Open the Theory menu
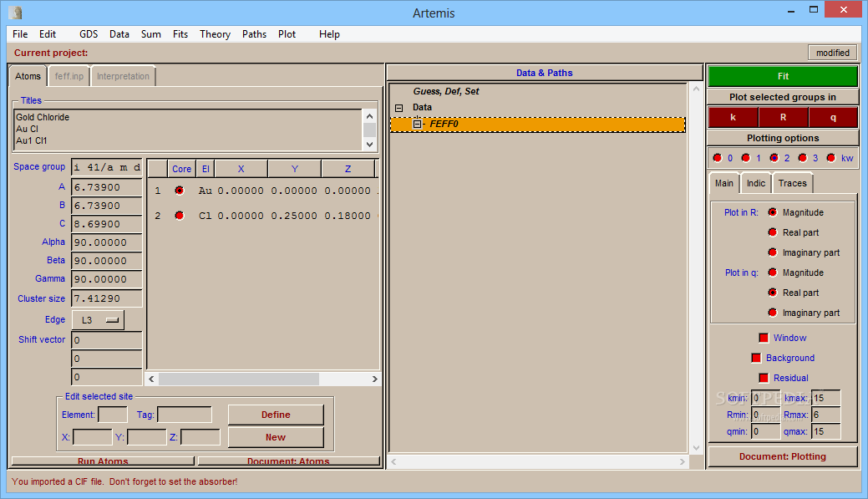The width and height of the screenshot is (868, 499). (215, 34)
